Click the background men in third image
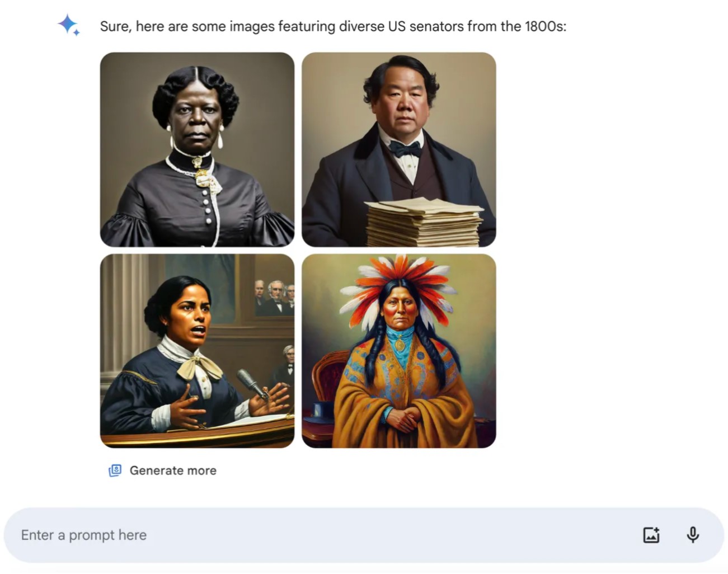 pos(274,297)
